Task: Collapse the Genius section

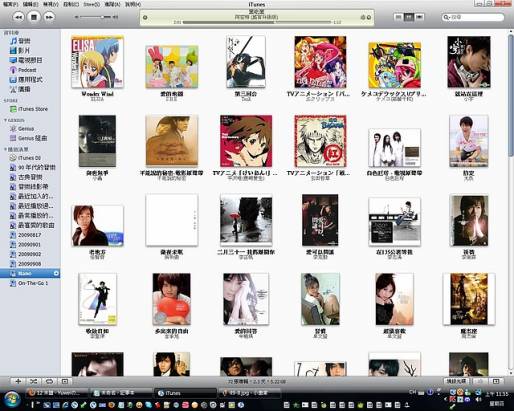Action: coord(5,120)
